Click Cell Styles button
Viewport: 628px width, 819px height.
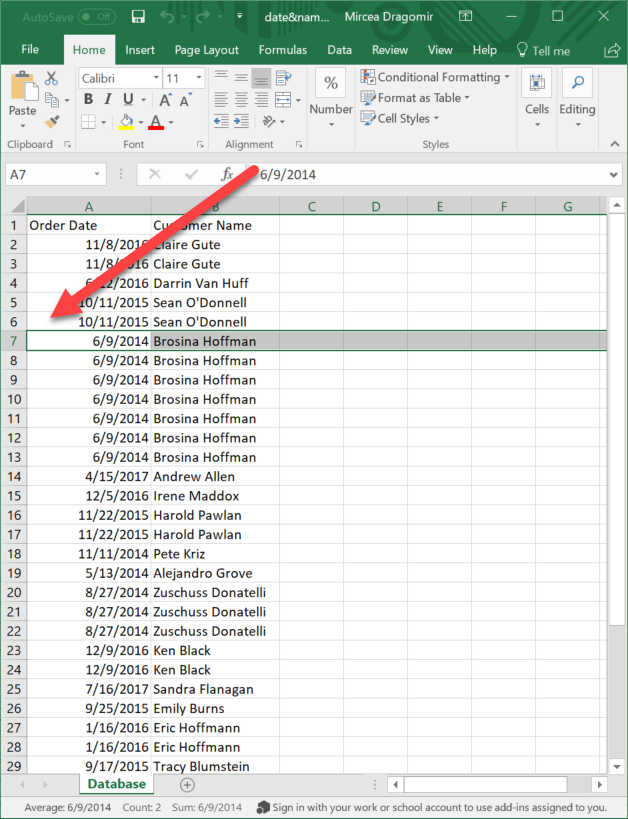click(x=401, y=118)
